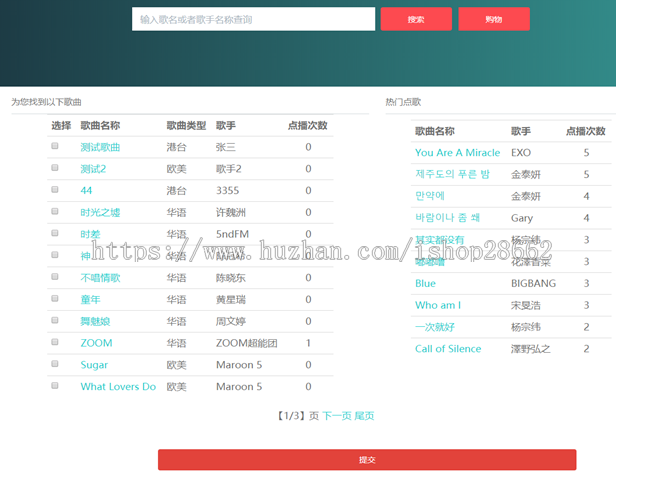Open the song link 舞魅娘
Image resolution: width=645 pixels, height=496 pixels.
click(x=95, y=322)
